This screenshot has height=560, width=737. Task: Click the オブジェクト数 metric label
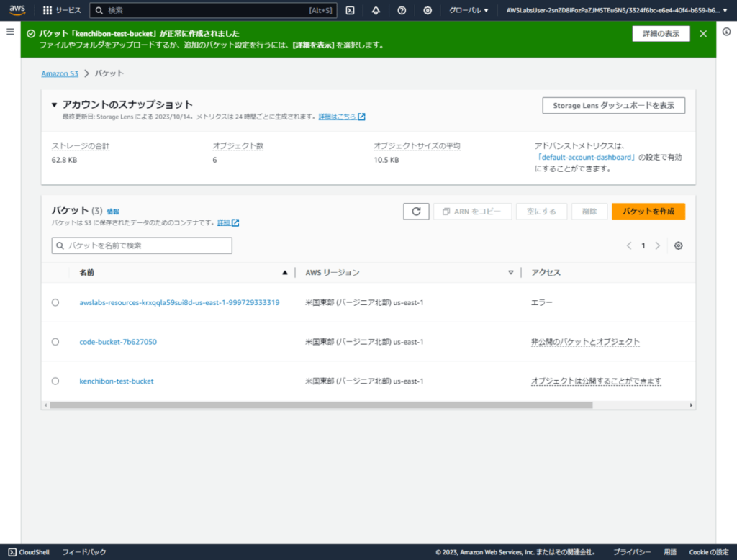click(238, 146)
